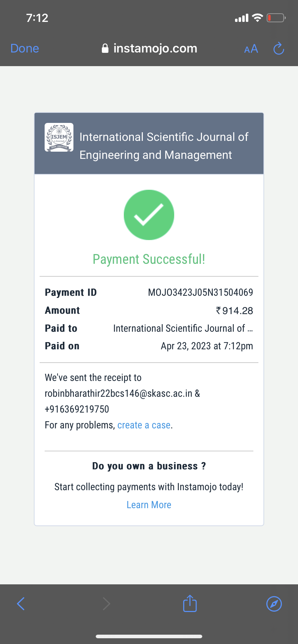Tap the instamojo.com address bar
This screenshot has width=298, height=644.
pos(155,49)
